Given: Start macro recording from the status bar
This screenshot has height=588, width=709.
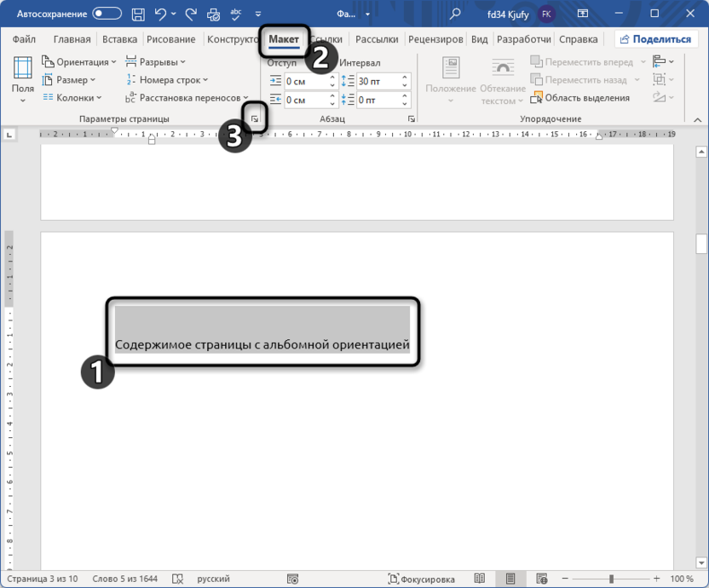Looking at the screenshot, I should point(294,578).
